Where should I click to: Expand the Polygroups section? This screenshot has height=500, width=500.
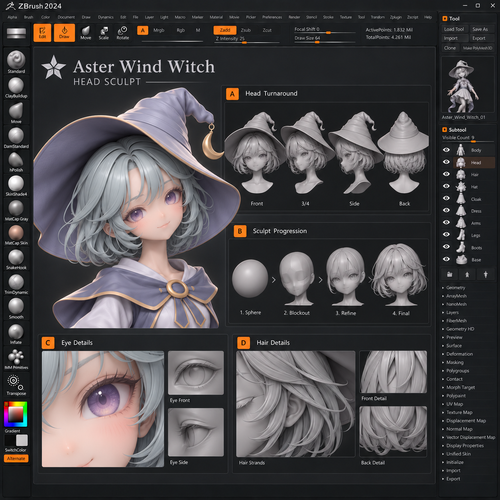tap(457, 371)
